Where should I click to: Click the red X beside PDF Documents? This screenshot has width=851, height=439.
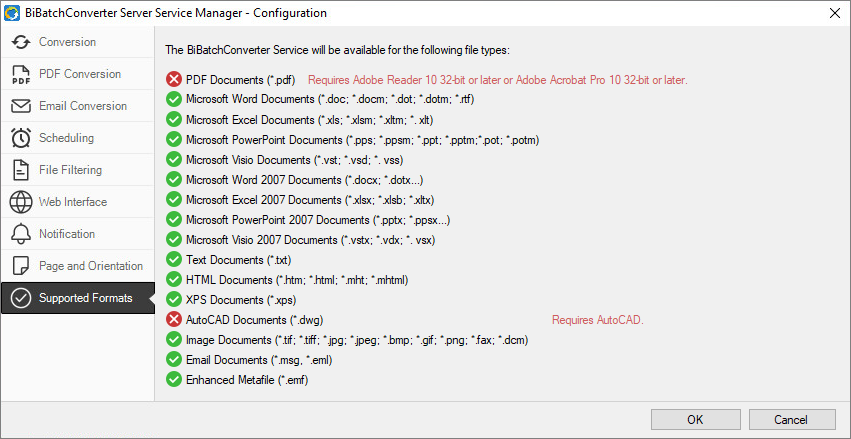click(x=174, y=80)
